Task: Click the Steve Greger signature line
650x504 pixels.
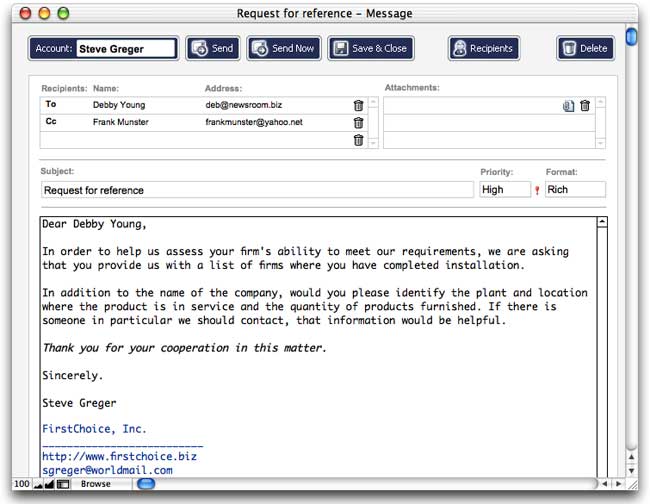Action: (79, 403)
